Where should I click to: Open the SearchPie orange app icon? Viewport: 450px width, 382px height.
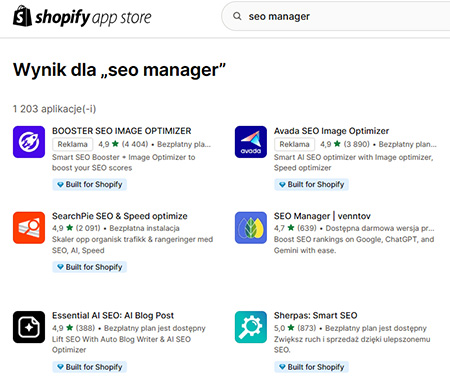pos(29,228)
